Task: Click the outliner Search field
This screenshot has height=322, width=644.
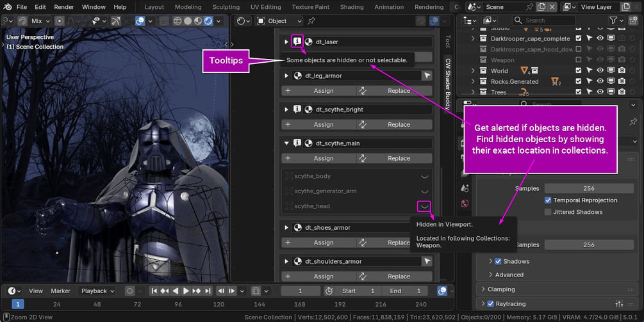Action: pyautogui.click(x=544, y=20)
